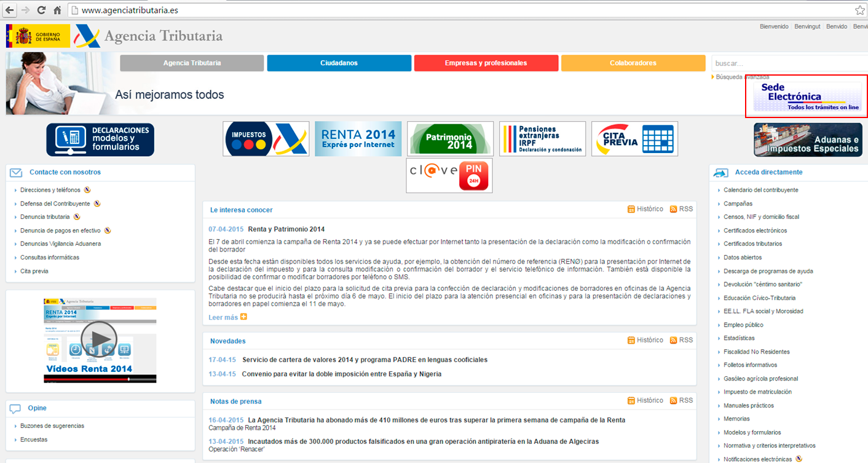
Task: Click the Agencia Tributaria logo
Action: point(149,36)
